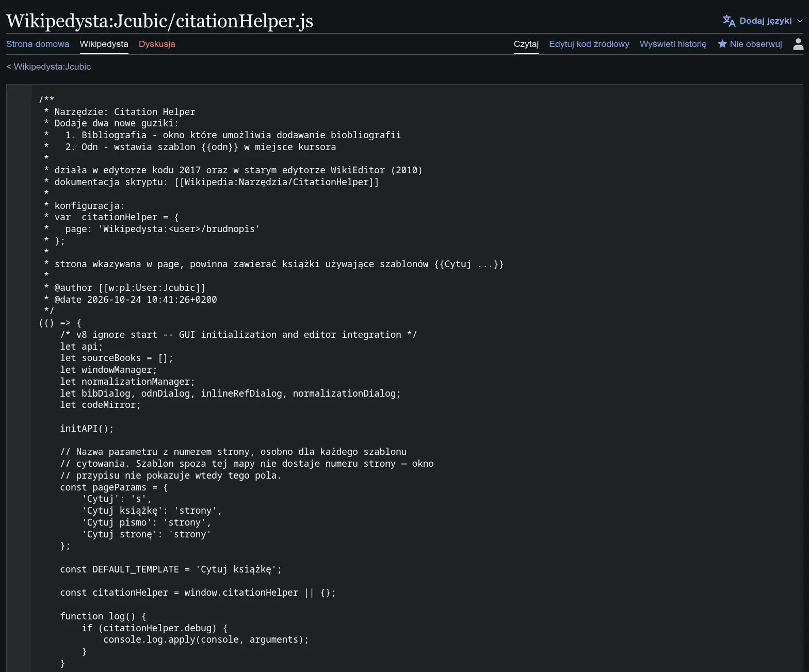The image size is (809, 672).
Task: Click the 'let normalizationManager;' line
Action: click(127, 382)
